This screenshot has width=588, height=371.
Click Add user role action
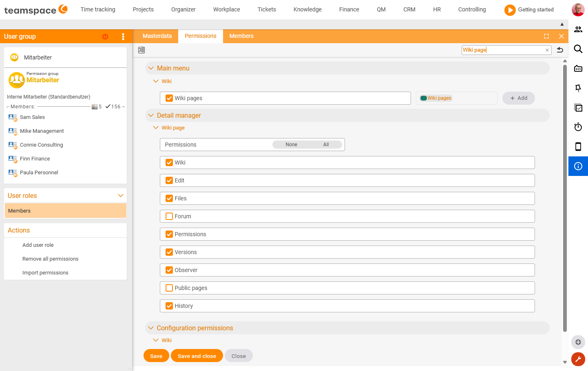(38, 245)
